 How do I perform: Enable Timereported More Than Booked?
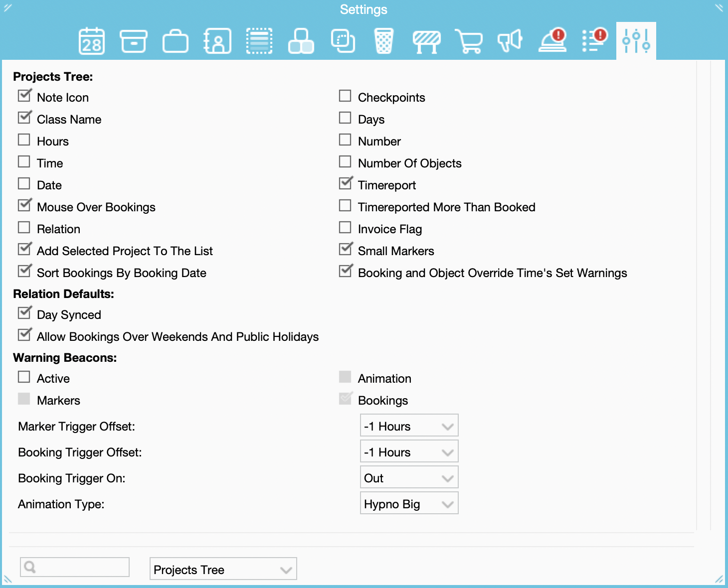(345, 205)
